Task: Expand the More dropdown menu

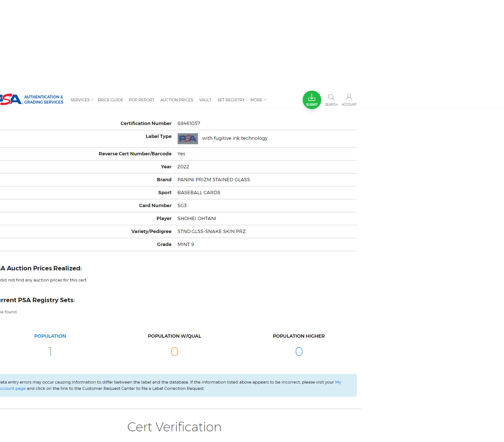Action: [x=258, y=100]
